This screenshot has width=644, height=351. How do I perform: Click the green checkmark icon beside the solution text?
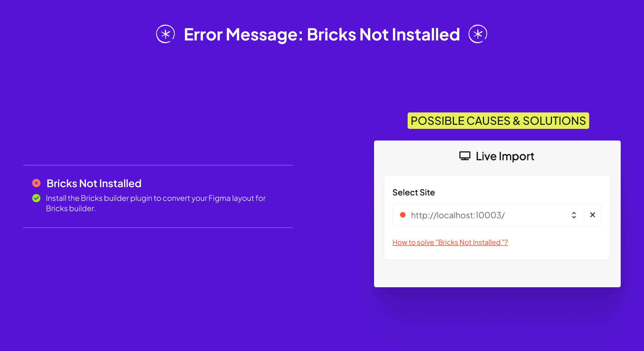tap(36, 198)
